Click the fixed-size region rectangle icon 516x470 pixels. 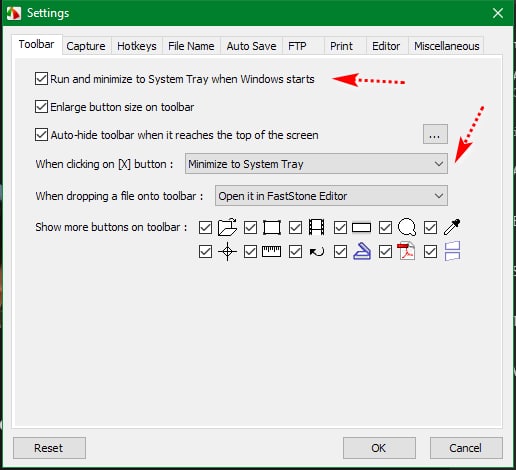[x=272, y=228]
